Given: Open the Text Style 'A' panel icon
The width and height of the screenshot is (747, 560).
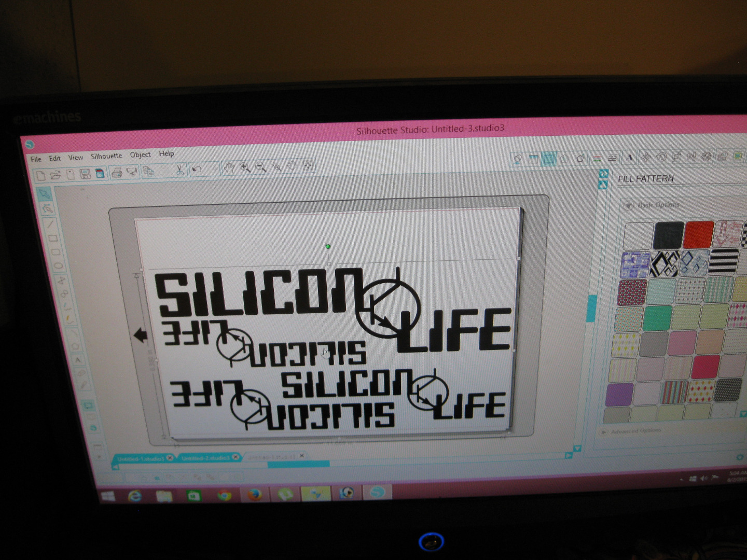Looking at the screenshot, I should pyautogui.click(x=630, y=158).
